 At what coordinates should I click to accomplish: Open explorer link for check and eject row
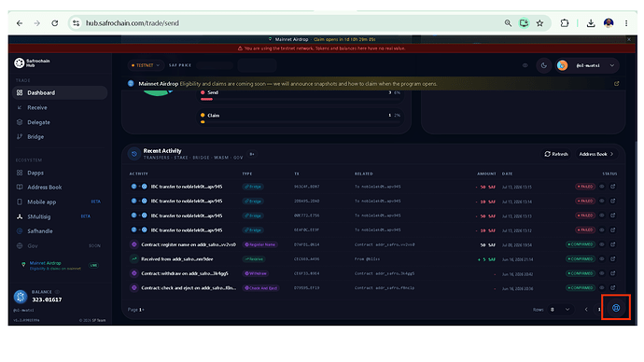pyautogui.click(x=613, y=287)
